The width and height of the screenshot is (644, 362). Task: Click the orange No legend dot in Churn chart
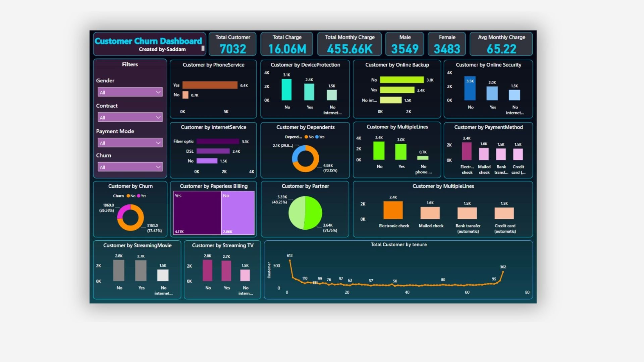pos(128,196)
